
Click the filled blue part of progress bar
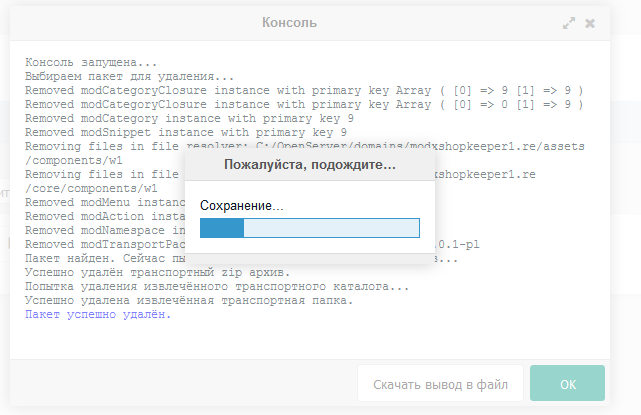tap(222, 228)
